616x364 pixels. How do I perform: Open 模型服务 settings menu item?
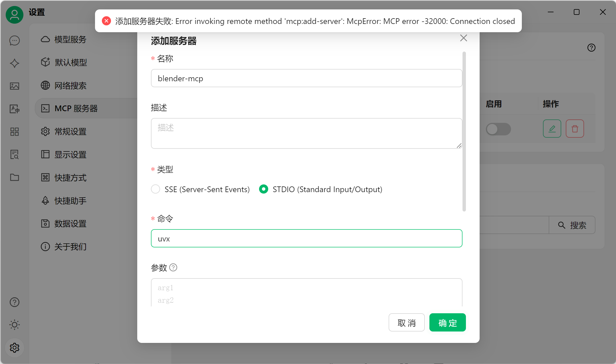pos(70,39)
